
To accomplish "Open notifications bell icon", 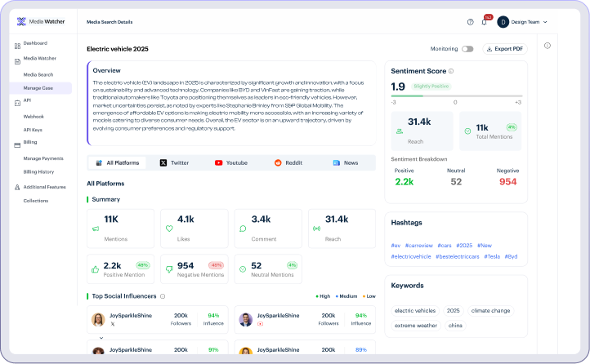I will [x=484, y=22].
